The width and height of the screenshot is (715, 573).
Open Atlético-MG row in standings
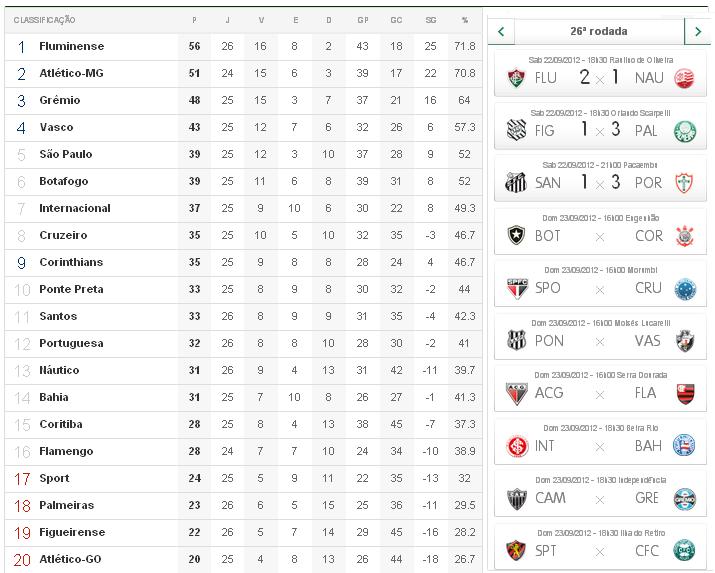[71, 74]
